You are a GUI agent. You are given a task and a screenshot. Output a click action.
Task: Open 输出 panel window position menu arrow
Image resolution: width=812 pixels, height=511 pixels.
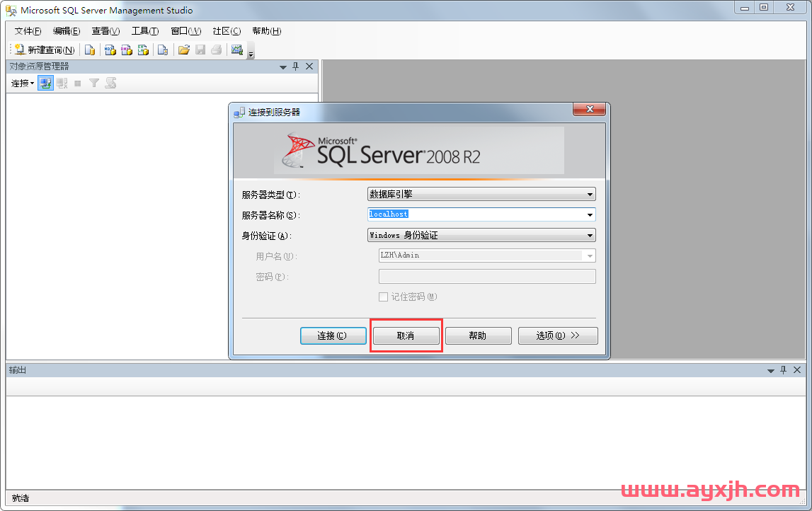770,371
